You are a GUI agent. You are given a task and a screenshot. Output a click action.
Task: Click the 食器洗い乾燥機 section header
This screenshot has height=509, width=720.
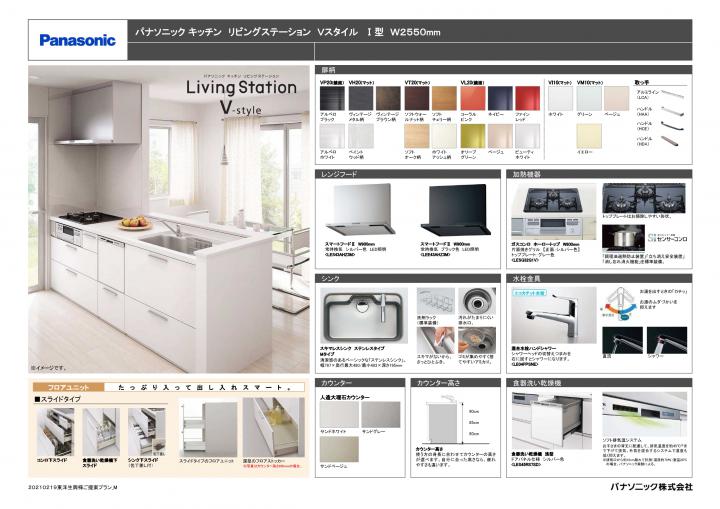599,383
